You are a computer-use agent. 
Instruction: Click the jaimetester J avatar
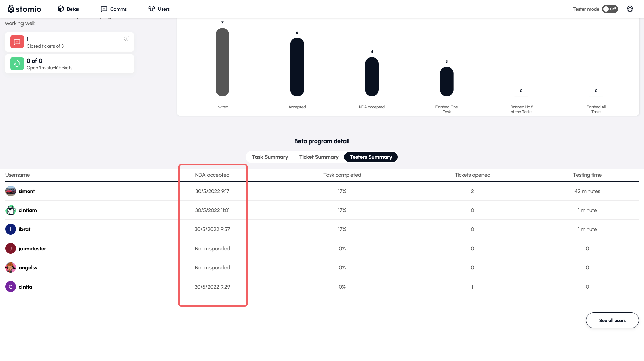coord(11,248)
